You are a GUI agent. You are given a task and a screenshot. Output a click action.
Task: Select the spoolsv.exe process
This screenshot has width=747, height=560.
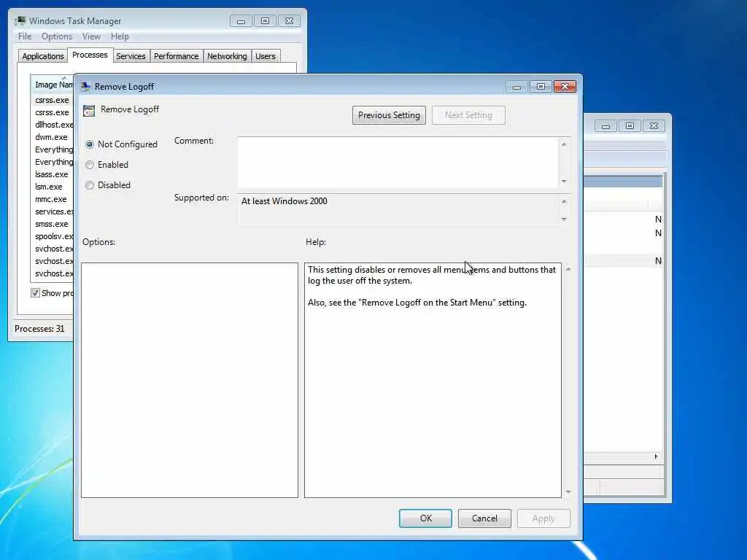(53, 236)
